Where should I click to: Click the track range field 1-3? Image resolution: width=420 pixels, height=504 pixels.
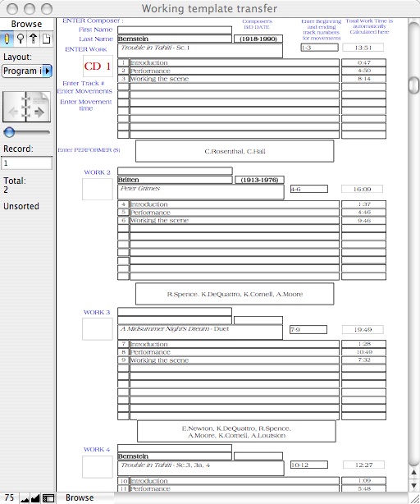319,48
